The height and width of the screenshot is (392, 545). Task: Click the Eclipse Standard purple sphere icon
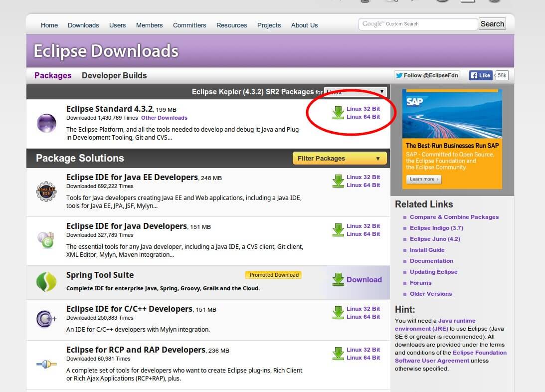pos(46,123)
